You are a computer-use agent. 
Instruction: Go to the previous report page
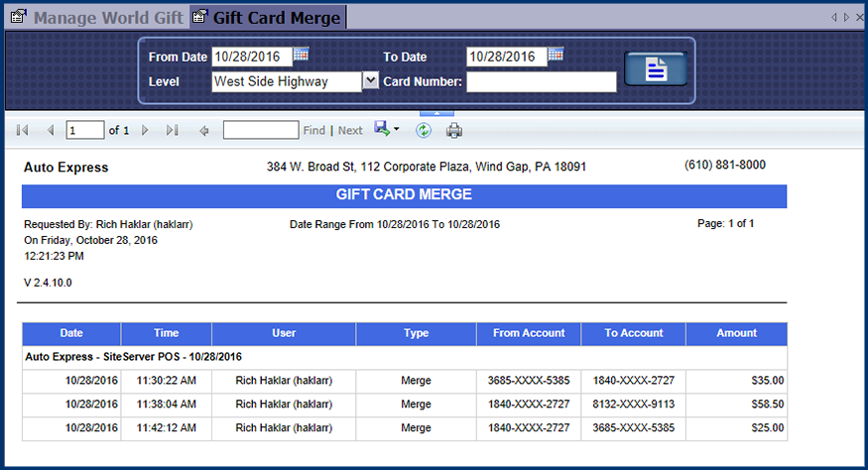50,130
